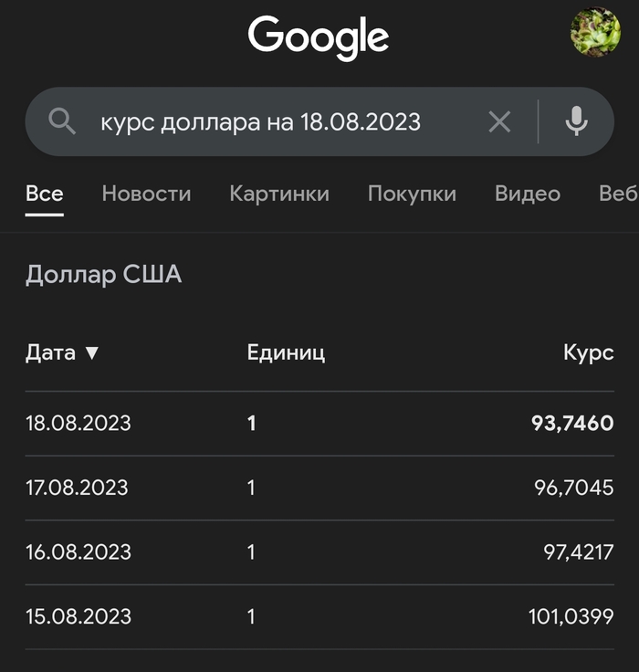Click the Google logo
The height and width of the screenshot is (672, 639).
click(x=319, y=37)
